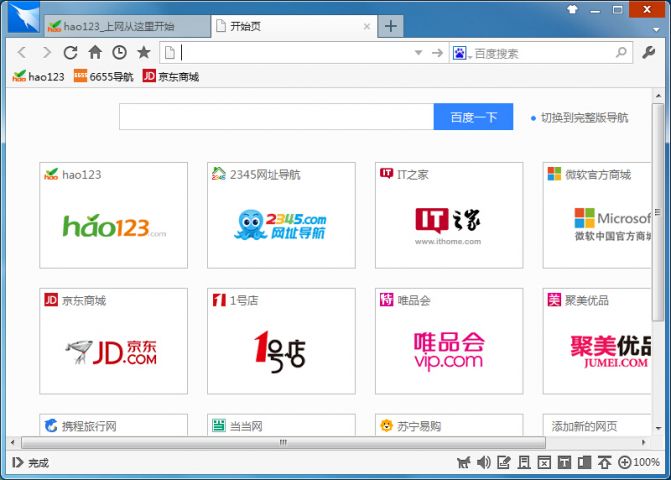
Task: Open the JD.com 京东商城 thumbnail tile
Action: pyautogui.click(x=113, y=339)
